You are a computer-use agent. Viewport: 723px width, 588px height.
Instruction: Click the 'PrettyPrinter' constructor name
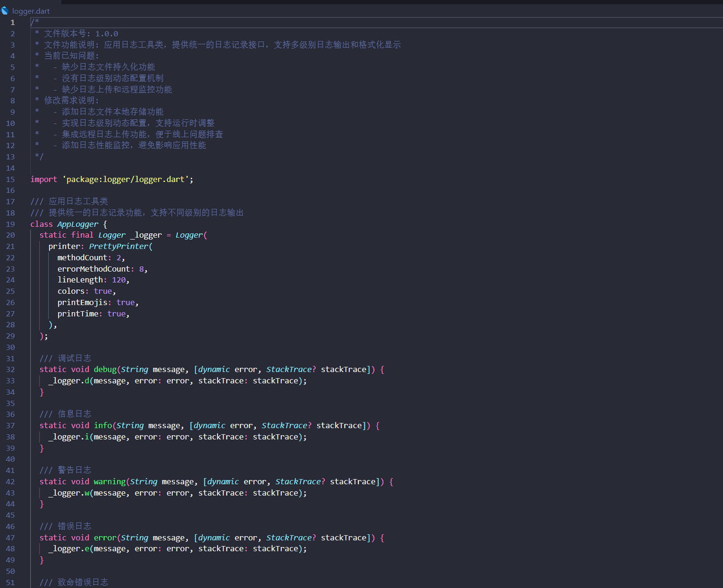pyautogui.click(x=119, y=247)
